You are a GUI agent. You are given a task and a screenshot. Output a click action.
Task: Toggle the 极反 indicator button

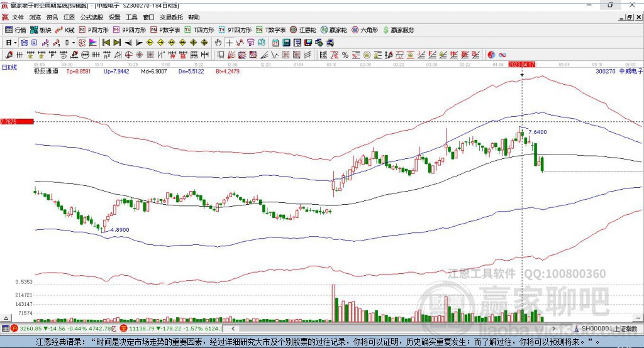click(82, 43)
